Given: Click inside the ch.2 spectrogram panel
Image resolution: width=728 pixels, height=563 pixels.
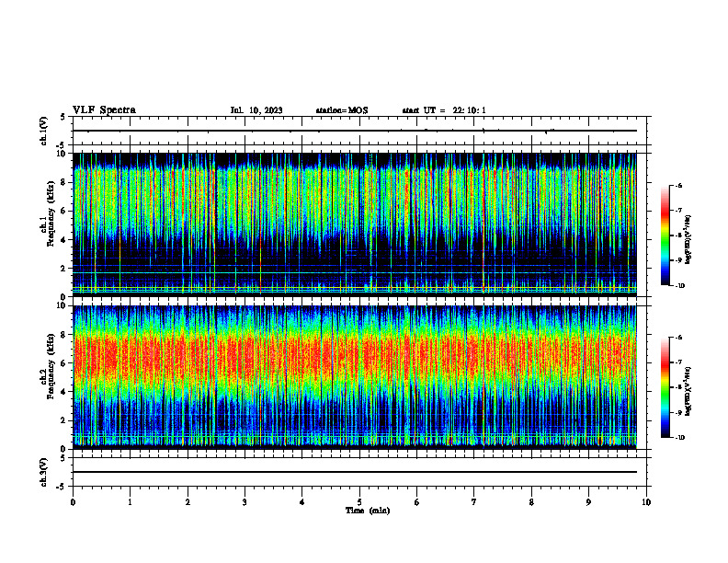Looking at the screenshot, I should [x=355, y=377].
